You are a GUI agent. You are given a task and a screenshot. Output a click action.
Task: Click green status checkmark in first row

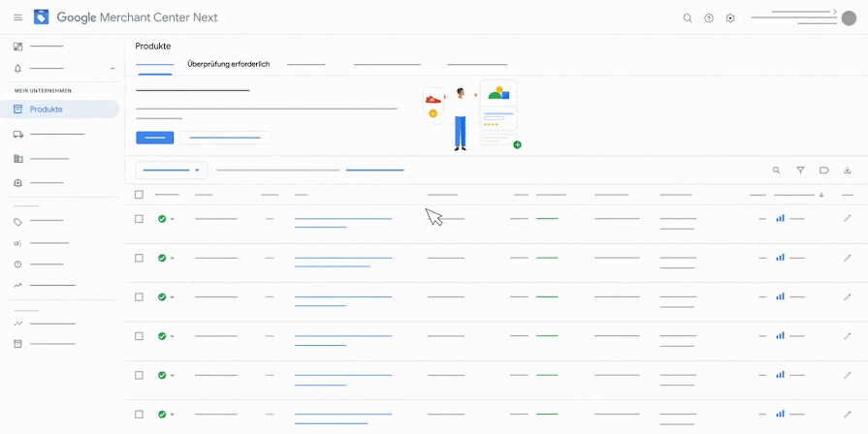point(162,219)
